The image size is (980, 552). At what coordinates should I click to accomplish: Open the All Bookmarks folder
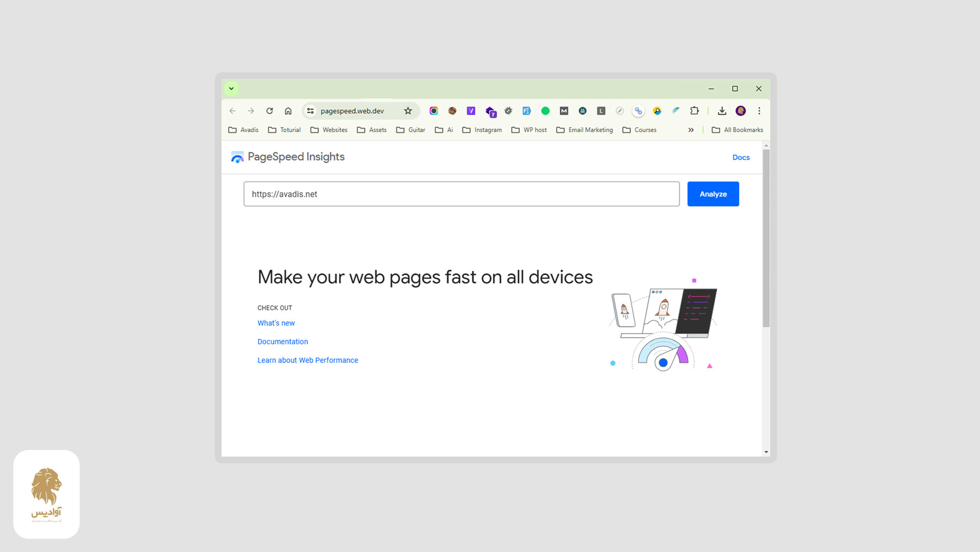737,130
